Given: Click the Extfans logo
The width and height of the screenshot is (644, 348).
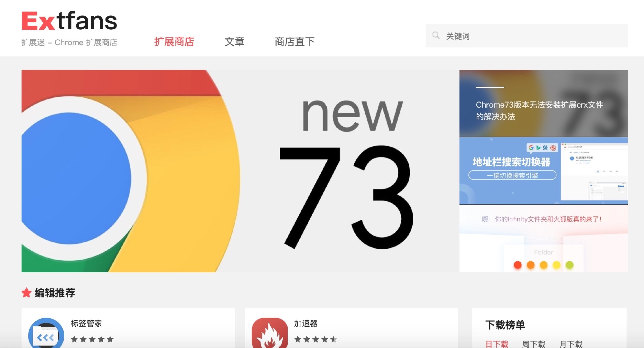Looking at the screenshot, I should click(x=69, y=21).
